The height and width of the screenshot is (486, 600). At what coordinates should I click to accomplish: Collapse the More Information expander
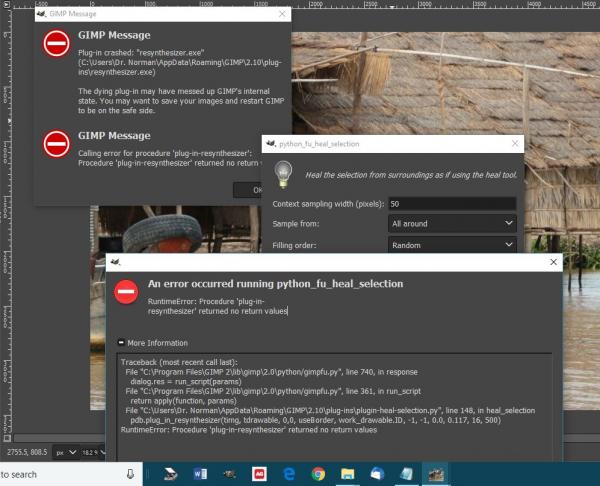pos(121,342)
